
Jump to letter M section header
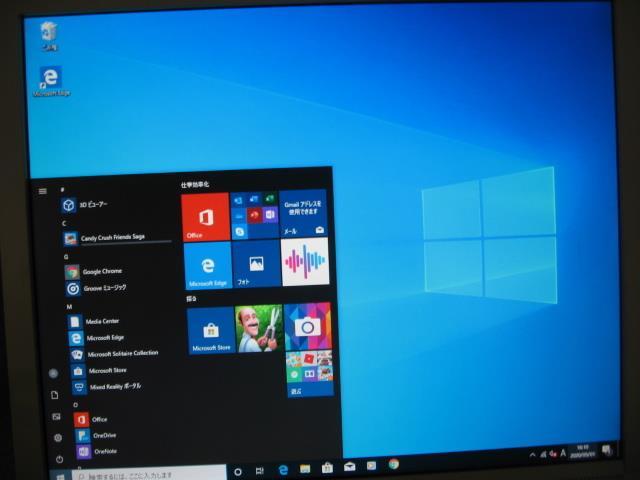point(69,307)
